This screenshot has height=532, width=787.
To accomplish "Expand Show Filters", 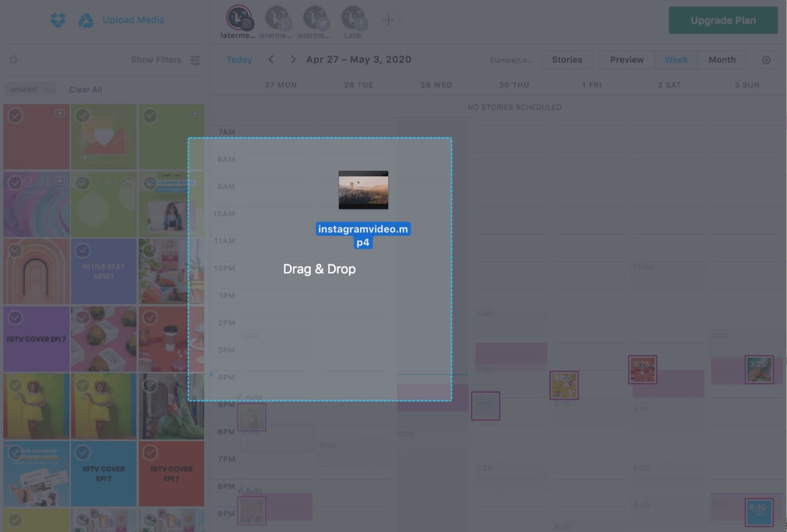I will click(156, 60).
